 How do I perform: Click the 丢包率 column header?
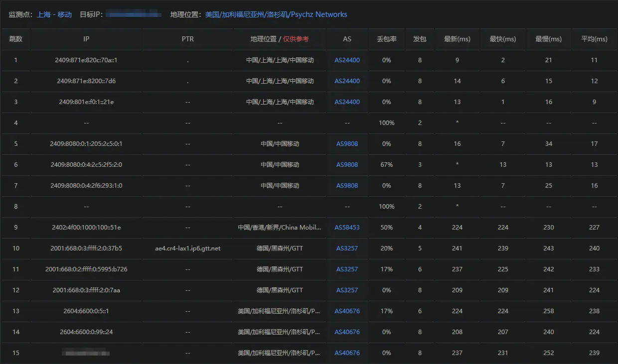[386, 39]
